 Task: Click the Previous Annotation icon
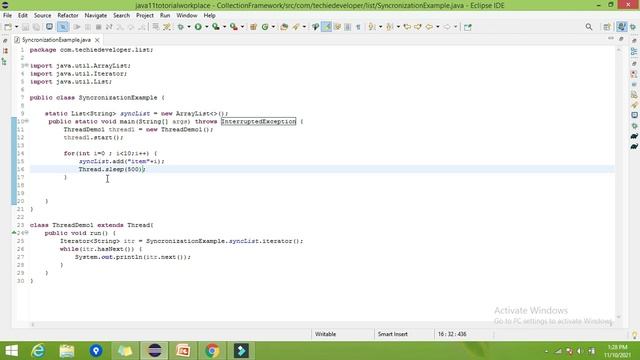click(x=390, y=27)
